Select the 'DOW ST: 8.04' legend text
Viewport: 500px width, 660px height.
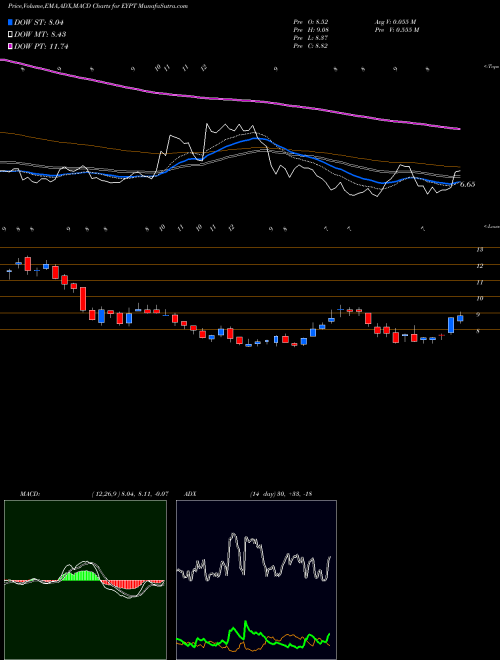click(x=39, y=22)
